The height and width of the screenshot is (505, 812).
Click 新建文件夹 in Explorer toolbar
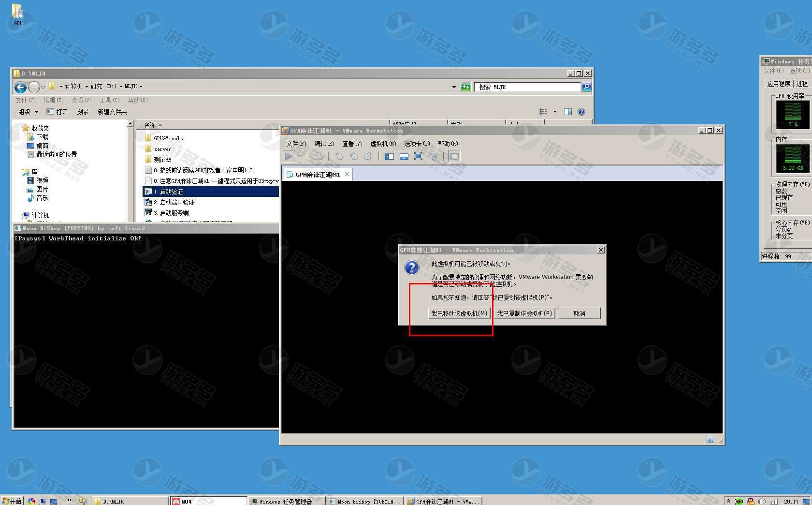click(x=112, y=112)
